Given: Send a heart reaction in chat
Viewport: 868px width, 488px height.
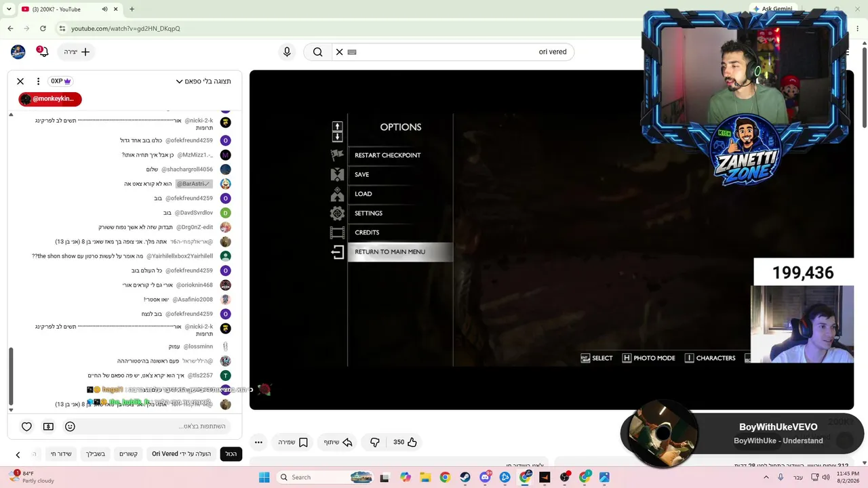Looking at the screenshot, I should pos(26,426).
